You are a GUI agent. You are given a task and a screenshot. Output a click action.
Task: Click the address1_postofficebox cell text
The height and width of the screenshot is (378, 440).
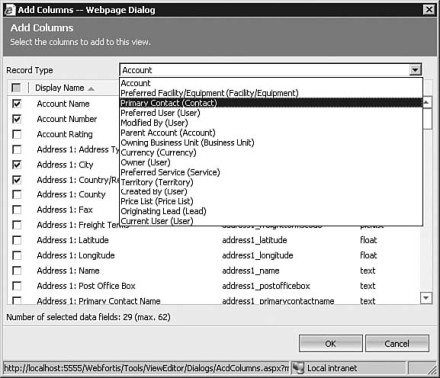[266, 286]
